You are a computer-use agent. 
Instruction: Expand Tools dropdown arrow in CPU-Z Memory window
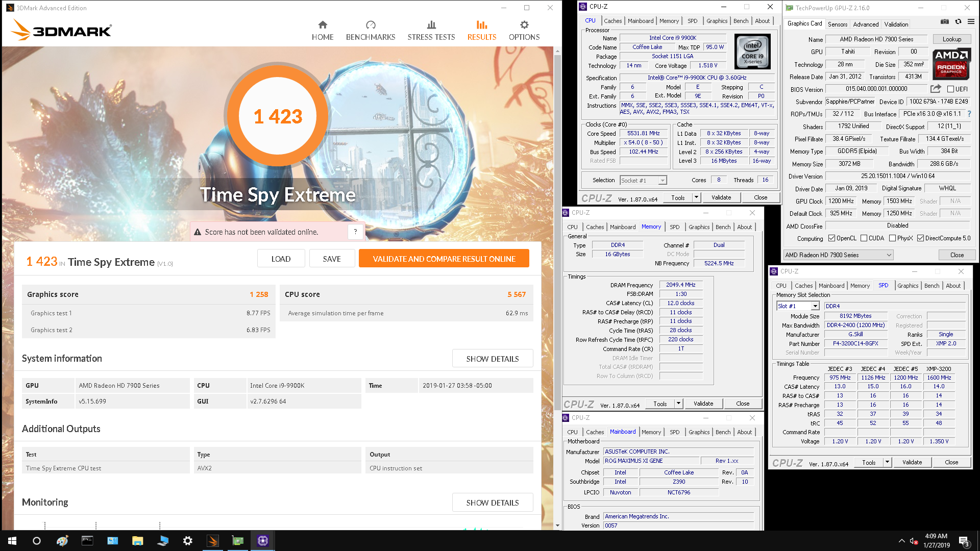coord(678,404)
